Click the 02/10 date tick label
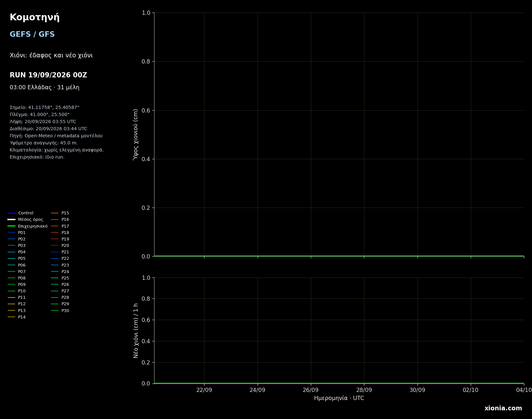This screenshot has width=532, height=419. [x=470, y=390]
